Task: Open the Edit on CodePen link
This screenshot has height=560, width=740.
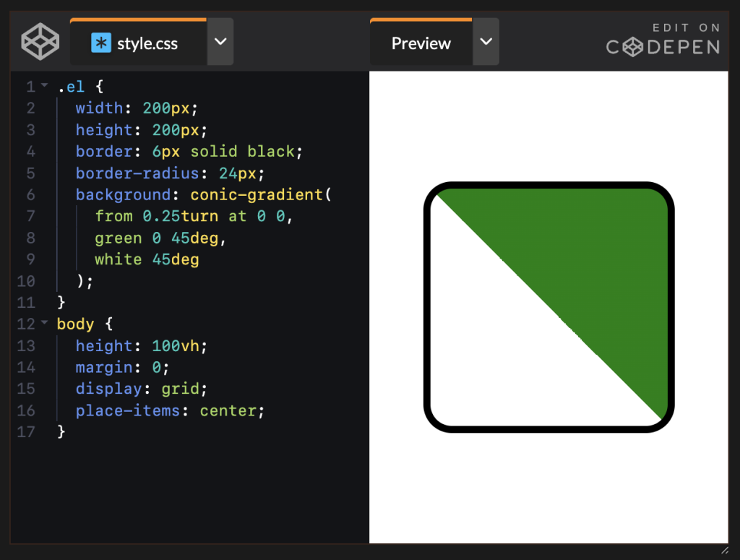Action: pyautogui.click(x=663, y=40)
